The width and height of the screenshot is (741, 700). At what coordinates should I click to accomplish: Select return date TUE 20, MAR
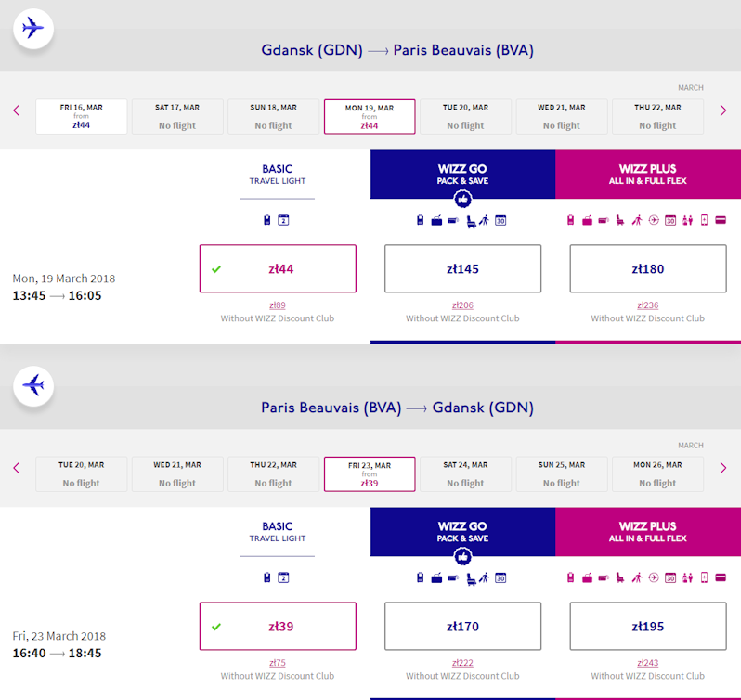(x=82, y=474)
